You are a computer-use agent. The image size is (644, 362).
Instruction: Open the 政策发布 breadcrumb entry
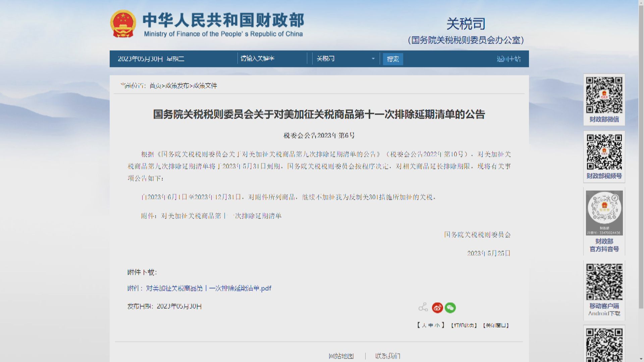tap(178, 86)
